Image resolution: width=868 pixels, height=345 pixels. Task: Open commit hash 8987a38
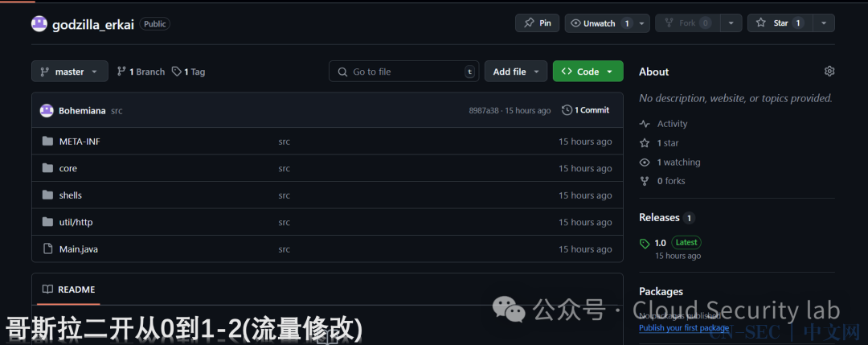point(482,111)
